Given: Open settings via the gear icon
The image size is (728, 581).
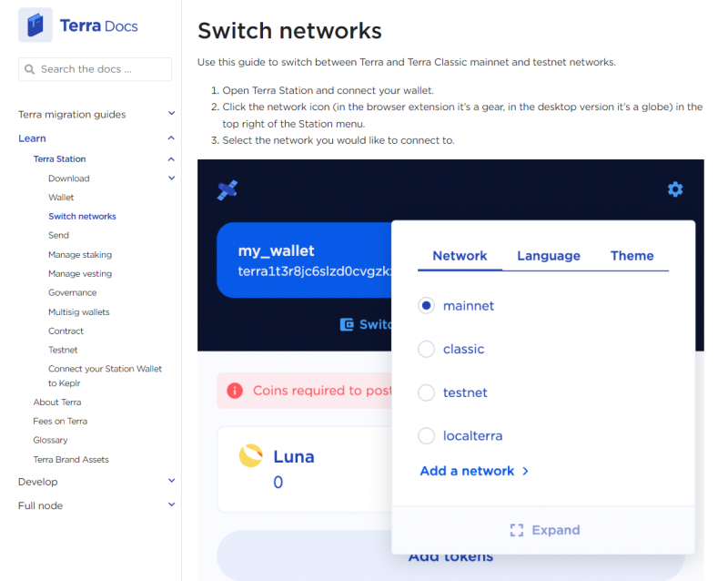Looking at the screenshot, I should (675, 189).
